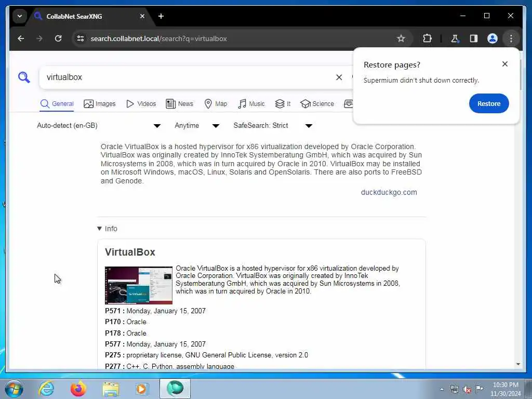The width and height of the screenshot is (532, 399).
Task: Switch to the Music category
Action: click(251, 104)
